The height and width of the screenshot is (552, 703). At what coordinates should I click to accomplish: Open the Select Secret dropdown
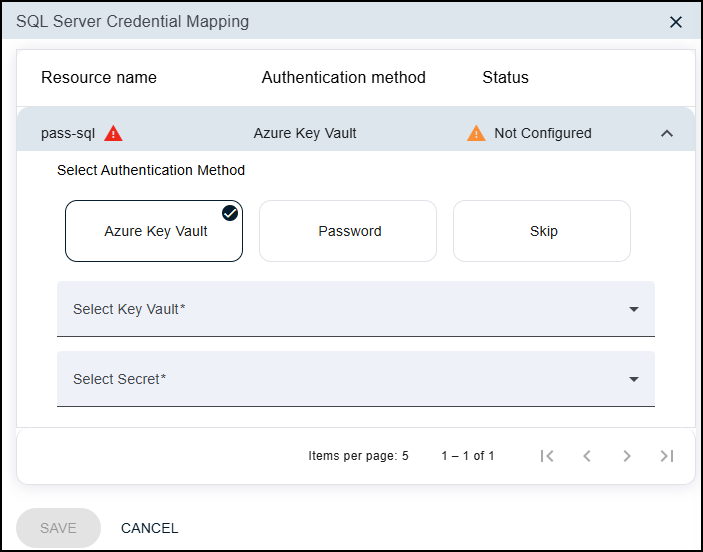point(356,379)
